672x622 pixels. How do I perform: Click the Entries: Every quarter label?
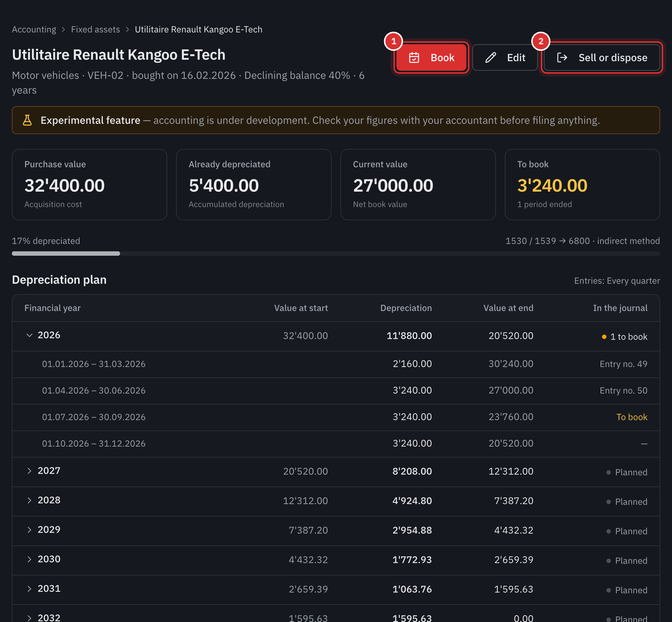tap(617, 281)
